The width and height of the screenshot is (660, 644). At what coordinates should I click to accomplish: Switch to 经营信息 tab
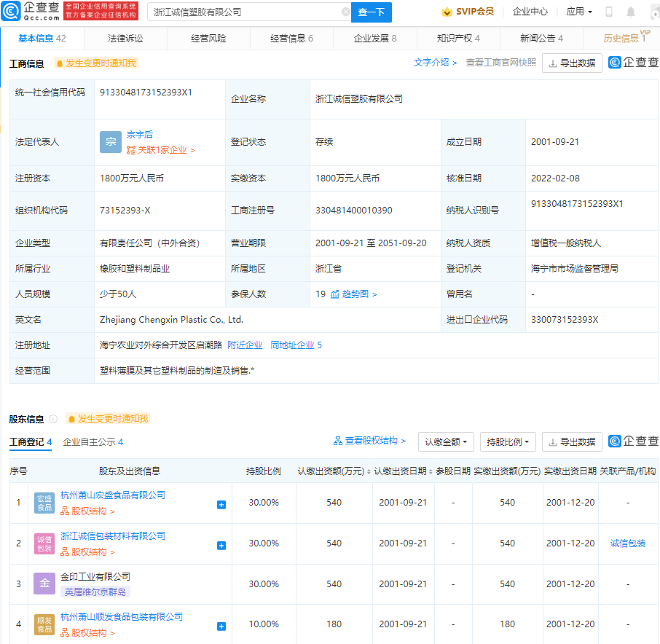[x=291, y=39]
